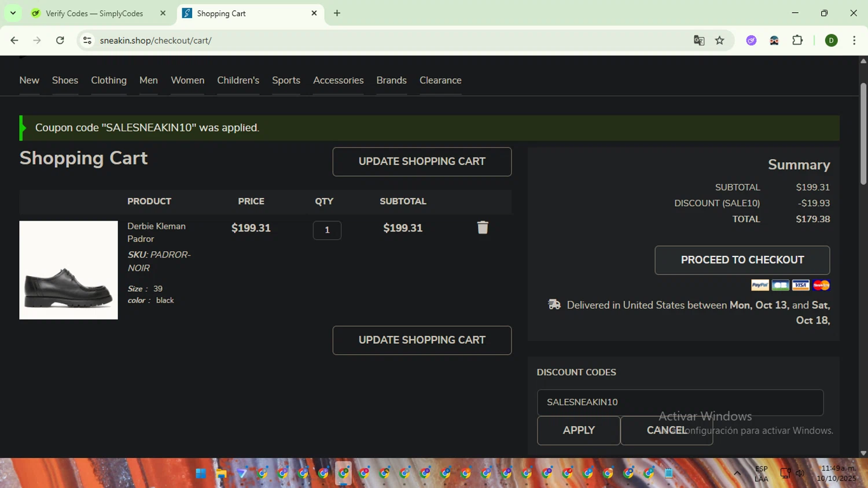Apply the discount code
Image resolution: width=868 pixels, height=488 pixels.
(579, 431)
